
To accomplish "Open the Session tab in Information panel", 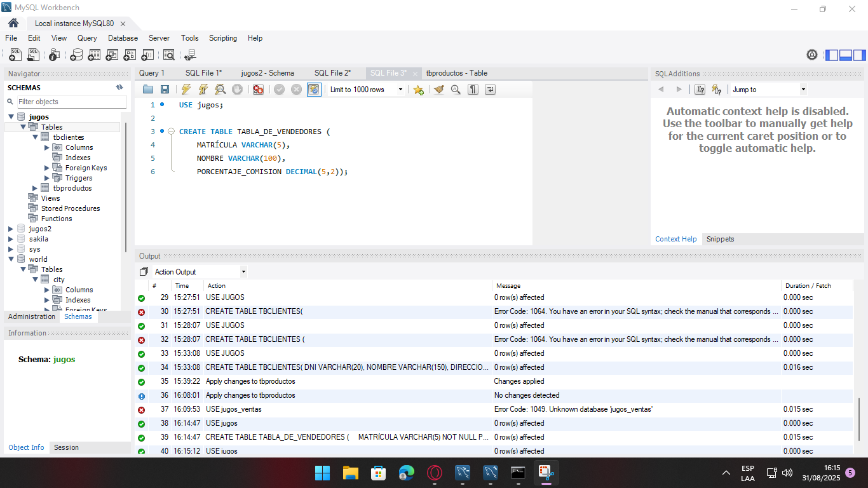I will click(66, 447).
